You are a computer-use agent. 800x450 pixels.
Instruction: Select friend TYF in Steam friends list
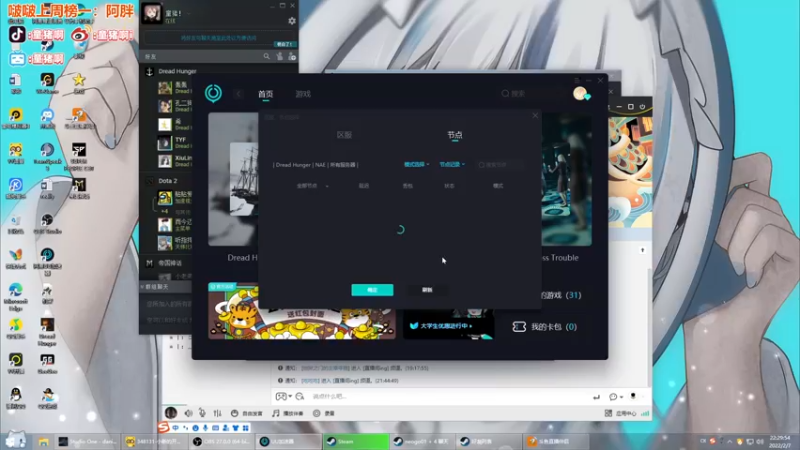[x=174, y=143]
